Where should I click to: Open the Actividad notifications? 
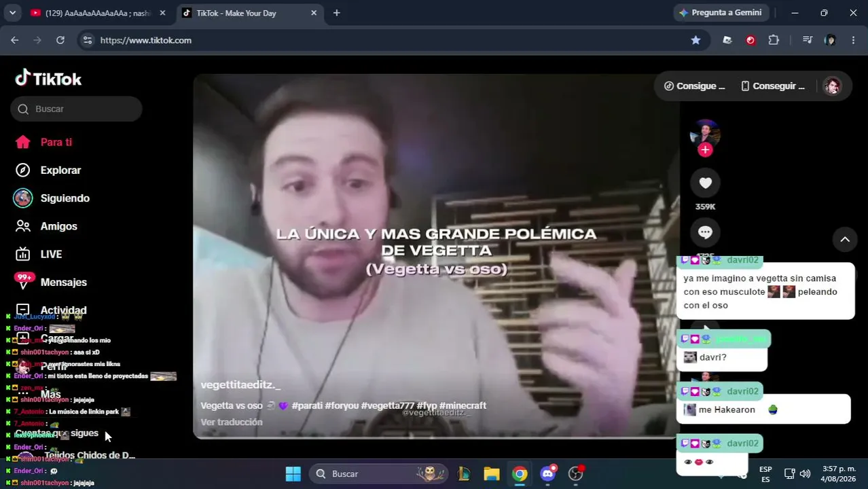(51, 310)
